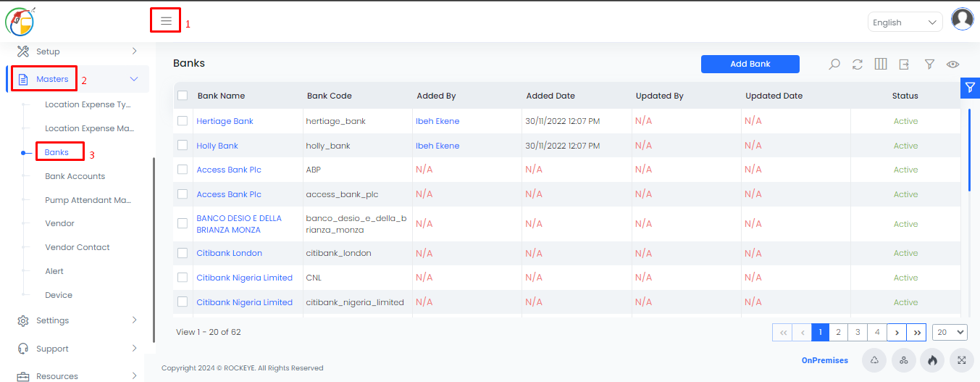This screenshot has width=980, height=382.
Task: Open the Hertiage Bank link
Action: point(225,121)
